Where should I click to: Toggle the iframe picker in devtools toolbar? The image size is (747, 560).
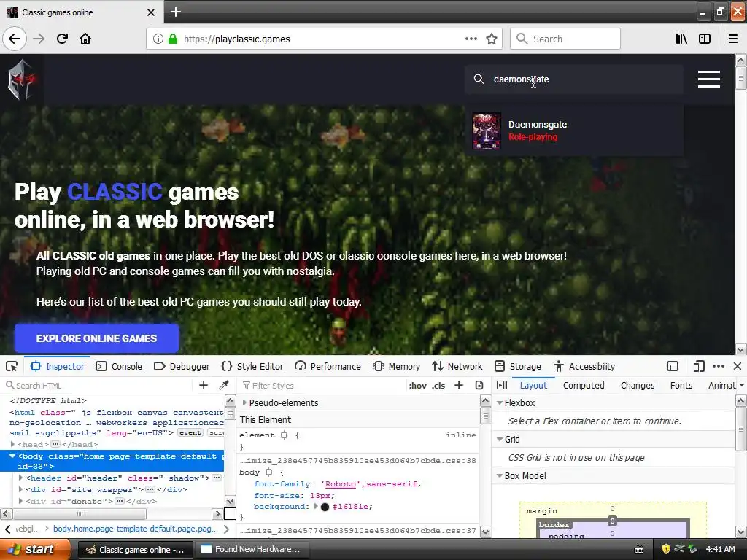tap(672, 366)
